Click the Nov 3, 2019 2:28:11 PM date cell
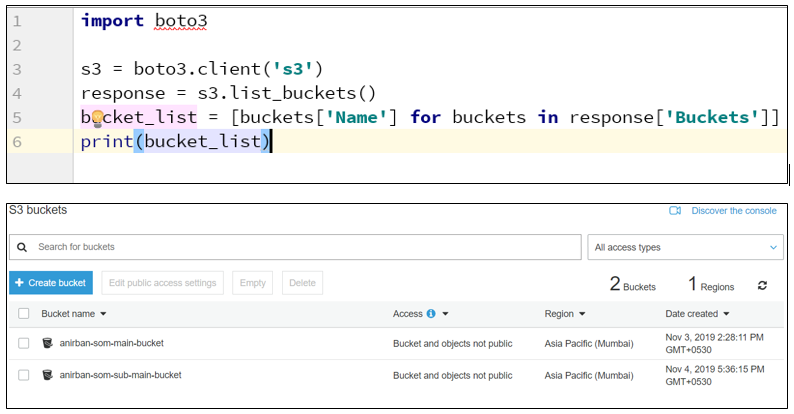The width and height of the screenshot is (794, 414). pos(714,344)
